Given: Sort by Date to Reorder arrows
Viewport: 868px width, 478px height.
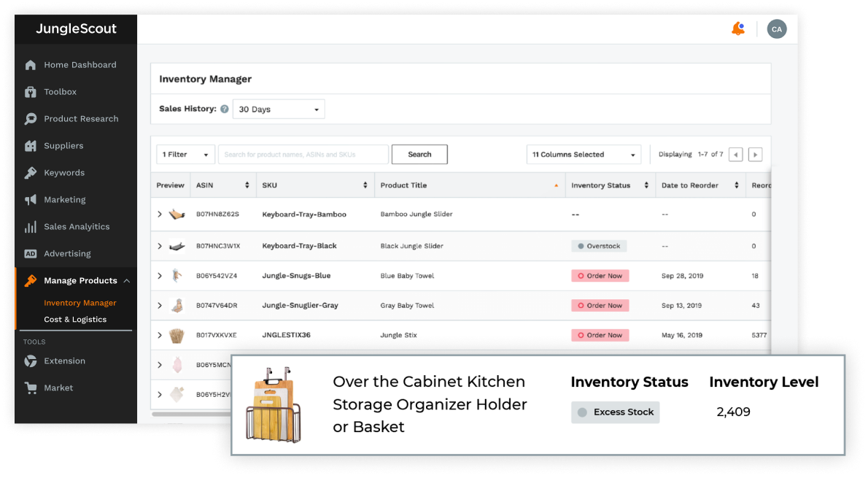Looking at the screenshot, I should pos(736,185).
